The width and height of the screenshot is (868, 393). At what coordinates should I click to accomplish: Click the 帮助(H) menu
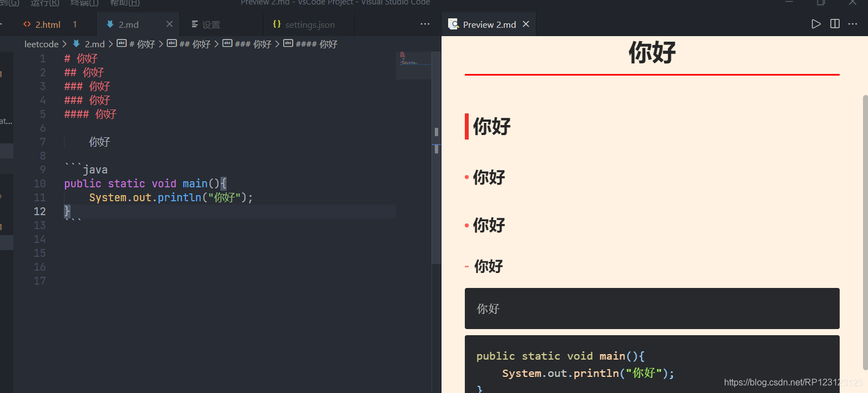(124, 3)
